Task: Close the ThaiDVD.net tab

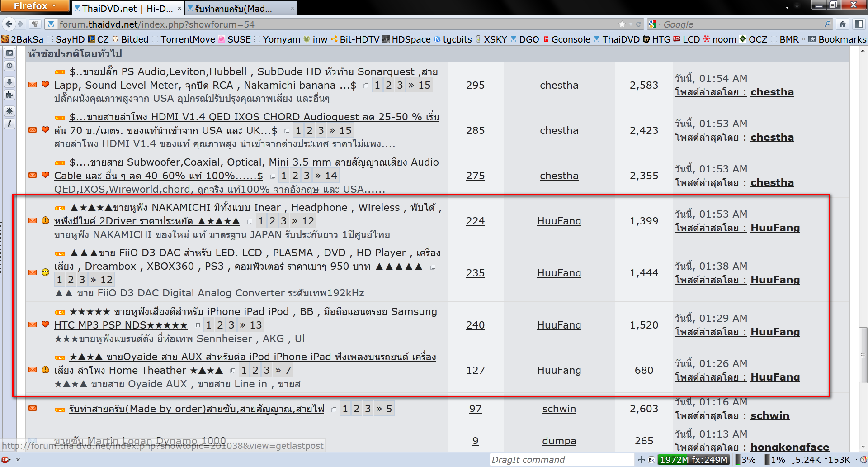Action: pyautogui.click(x=179, y=8)
